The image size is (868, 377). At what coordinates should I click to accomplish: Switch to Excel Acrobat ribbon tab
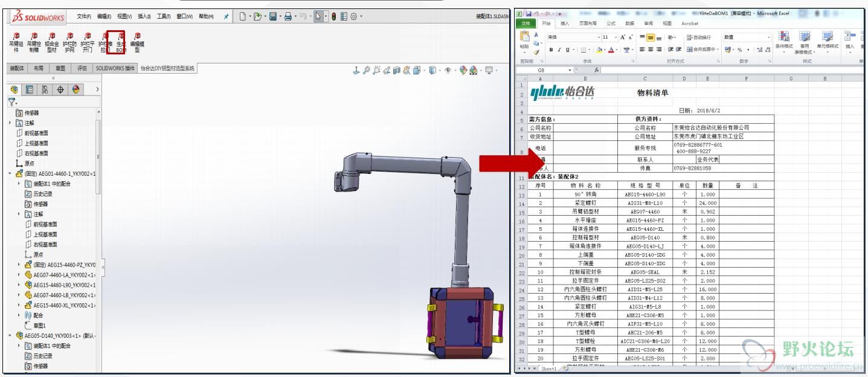690,24
